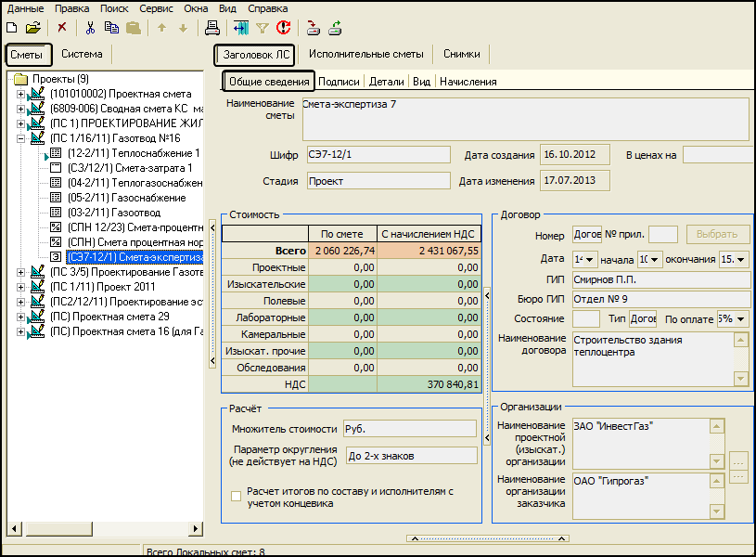756x557 pixels.
Task: Collapse the 'Газотвод №16' project node
Action: click(x=21, y=138)
